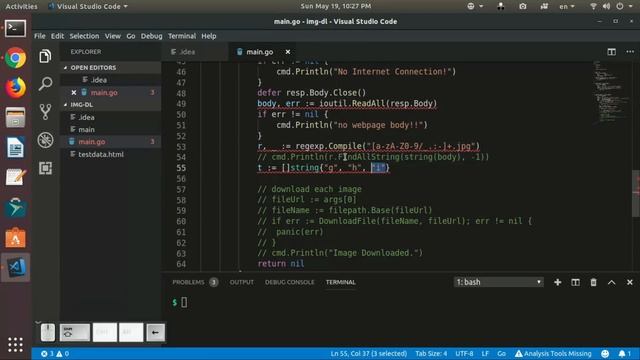
Task: Open errors and warnings status indicator
Action: pyautogui.click(x=55, y=353)
